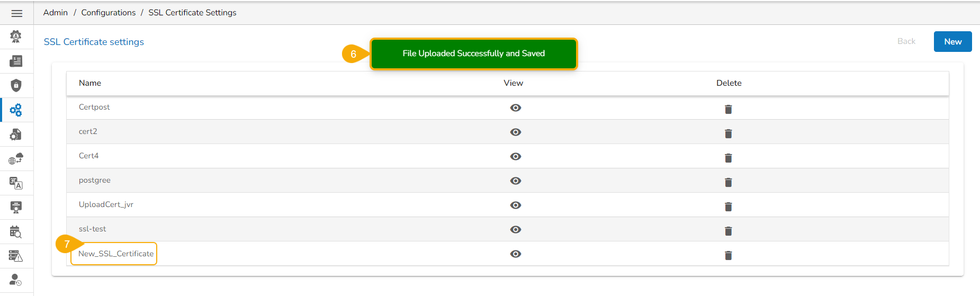
Task: View the Certpost certificate details
Action: (515, 108)
